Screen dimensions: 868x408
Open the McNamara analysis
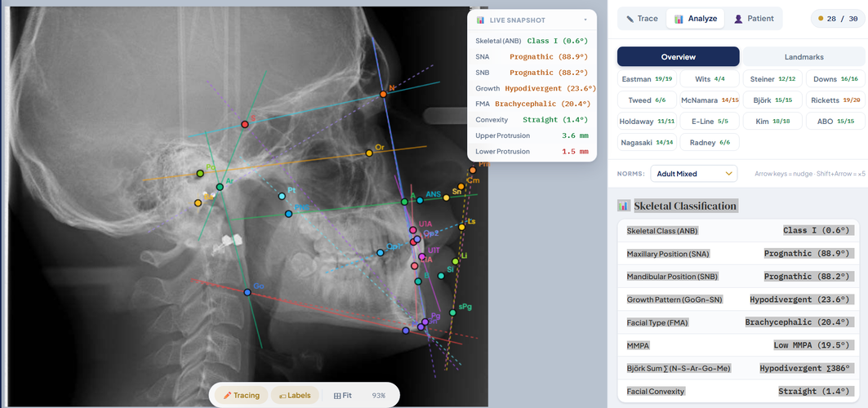[x=709, y=100]
